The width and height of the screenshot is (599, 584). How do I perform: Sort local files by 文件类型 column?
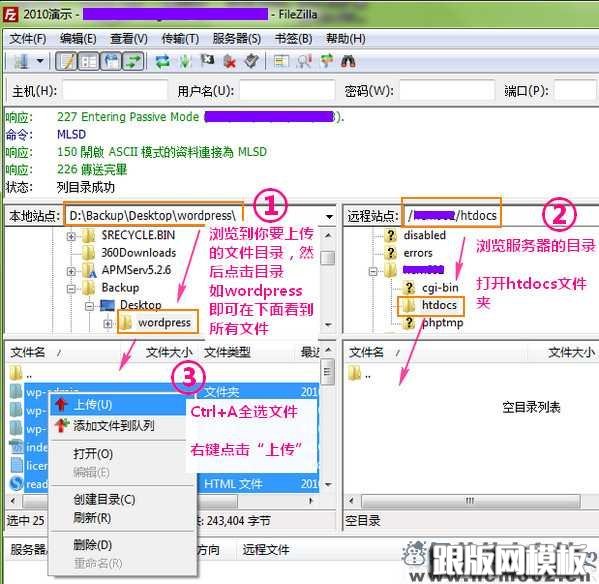coord(227,352)
